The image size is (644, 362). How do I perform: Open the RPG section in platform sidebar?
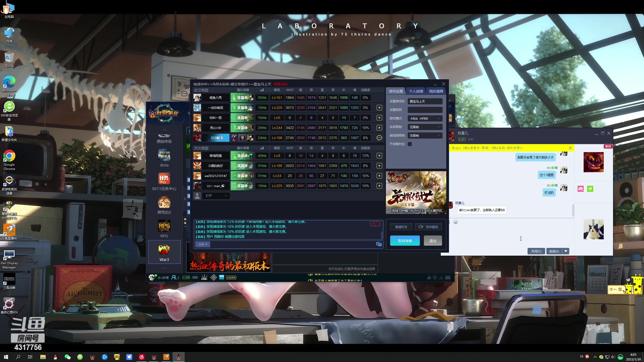click(x=164, y=229)
